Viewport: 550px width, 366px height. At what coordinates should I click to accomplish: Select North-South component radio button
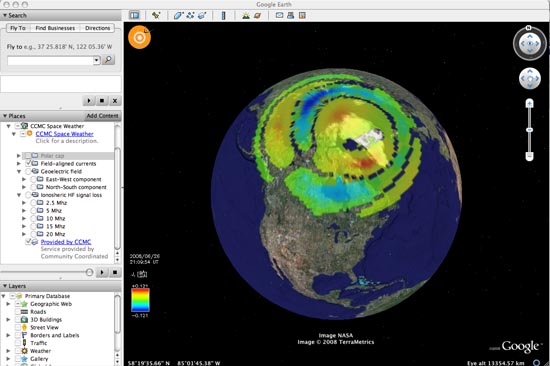click(33, 187)
